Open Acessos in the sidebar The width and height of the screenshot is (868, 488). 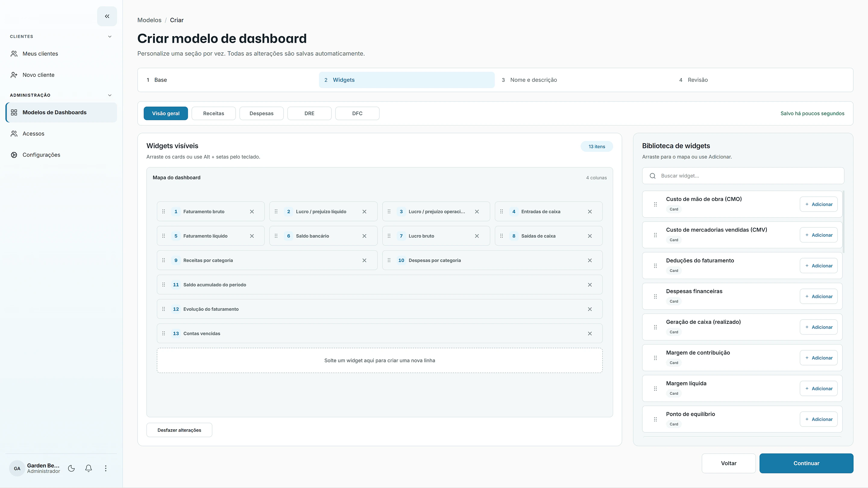(x=61, y=134)
